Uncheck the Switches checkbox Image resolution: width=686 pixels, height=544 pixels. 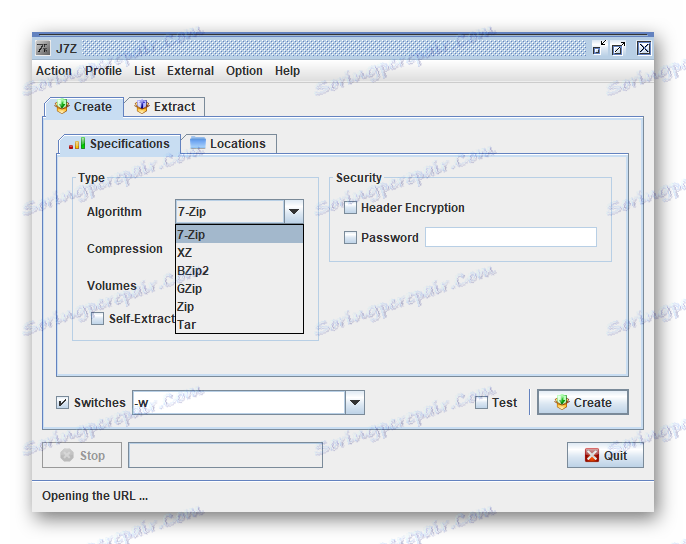point(63,403)
